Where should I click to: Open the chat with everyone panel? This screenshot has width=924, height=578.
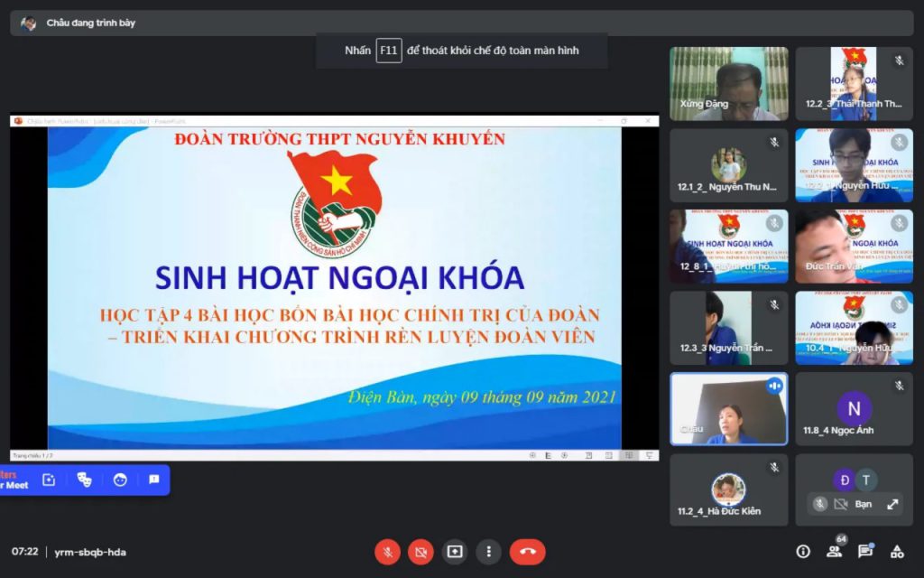865,552
